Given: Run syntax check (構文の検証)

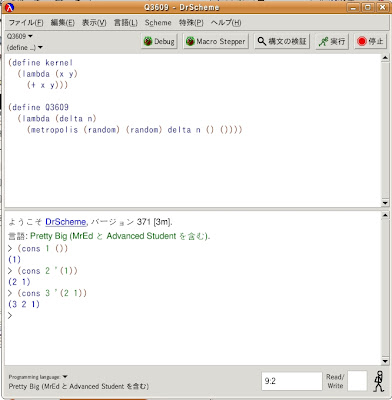Looking at the screenshot, I should (x=282, y=41).
